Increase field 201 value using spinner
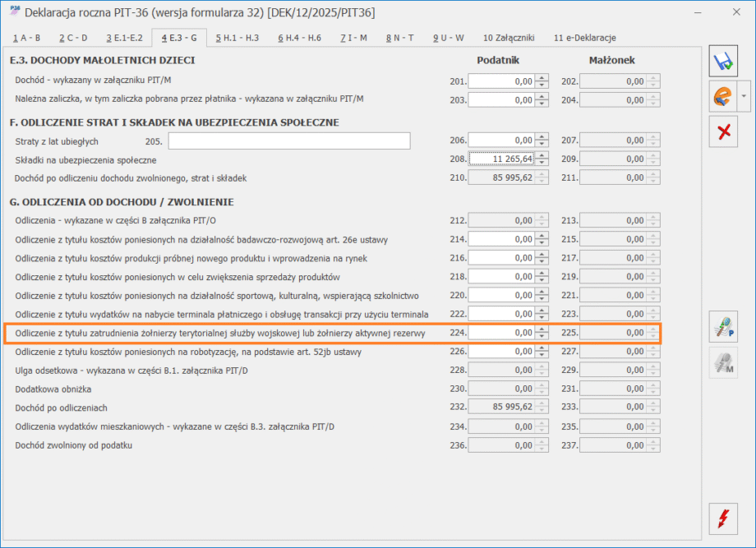 tap(541, 77)
